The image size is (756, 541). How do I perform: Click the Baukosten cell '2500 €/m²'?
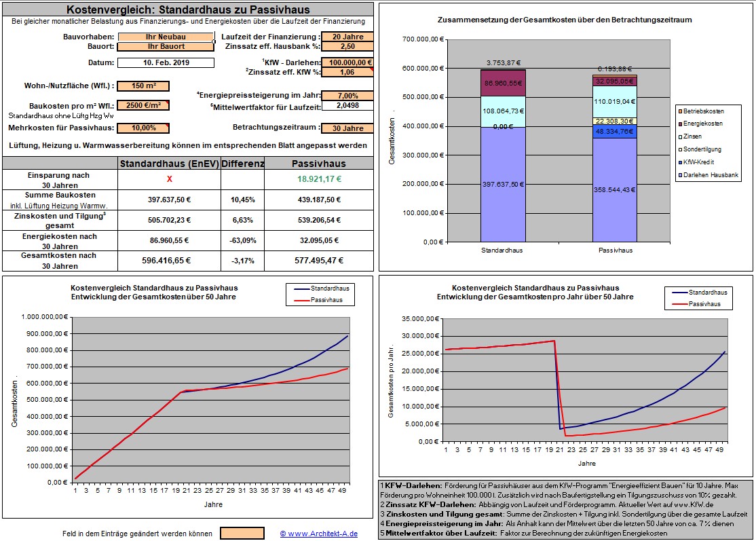click(x=143, y=105)
